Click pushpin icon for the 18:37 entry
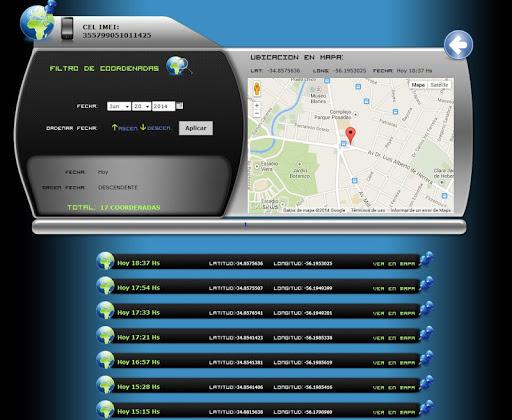 426,259
